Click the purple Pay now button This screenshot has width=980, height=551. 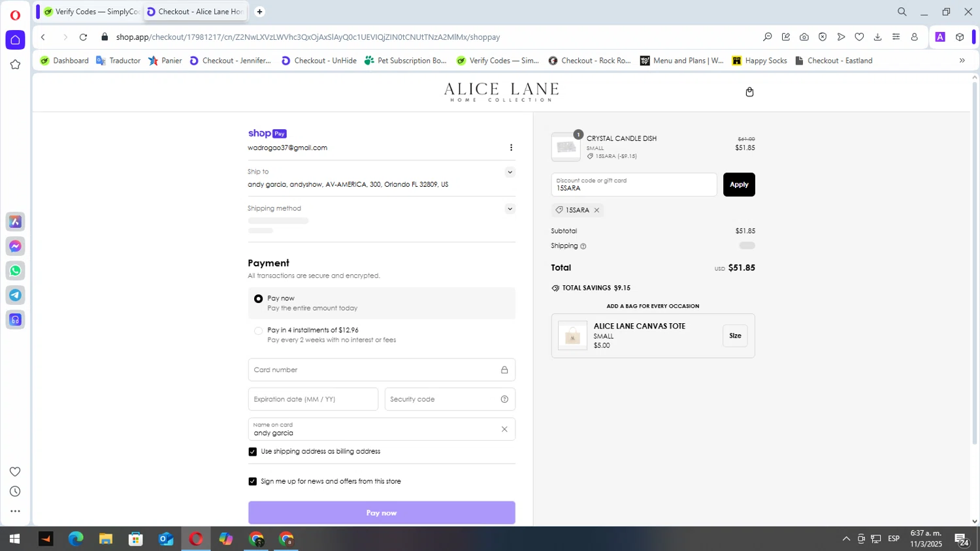pyautogui.click(x=382, y=512)
